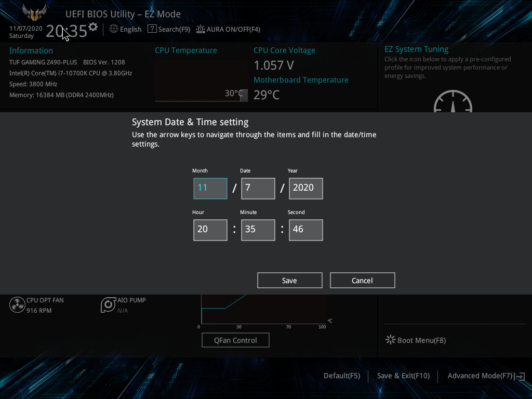The height and width of the screenshot is (399, 532).
Task: Select the Year field showing 2020
Action: tap(305, 188)
